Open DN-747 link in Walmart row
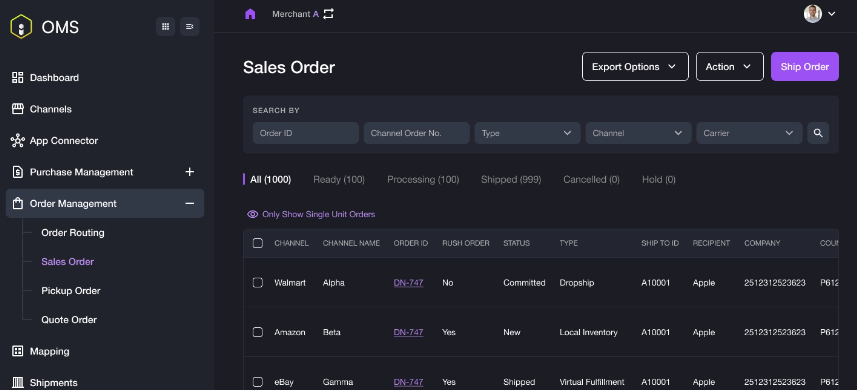The image size is (857, 390). [408, 282]
